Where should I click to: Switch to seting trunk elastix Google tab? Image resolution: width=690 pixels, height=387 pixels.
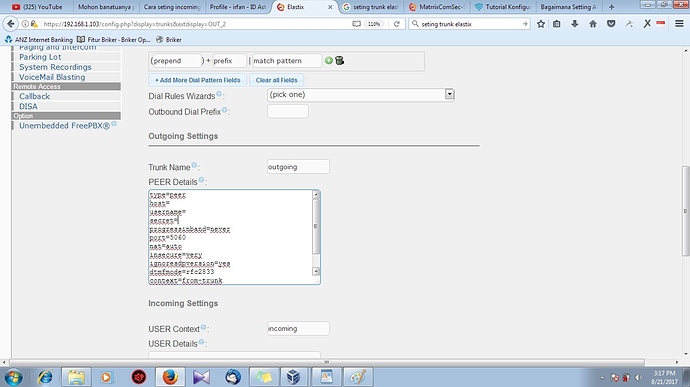pyautogui.click(x=372, y=7)
